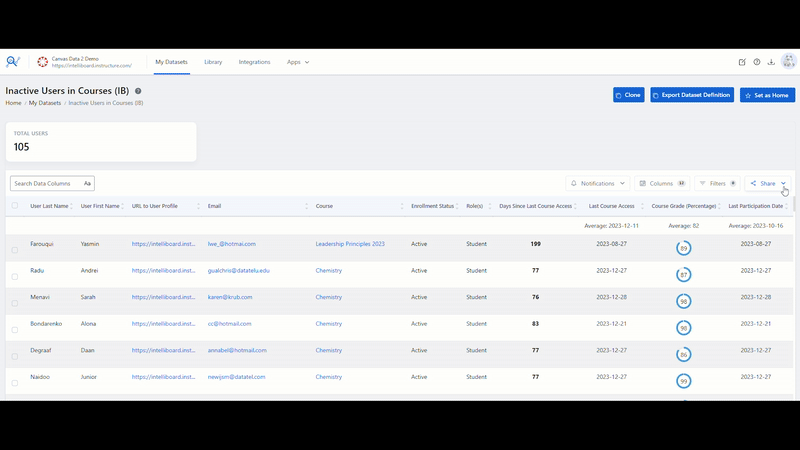Open Farouqui's user profile URL
Screen dimensions: 800x450
tap(163, 244)
